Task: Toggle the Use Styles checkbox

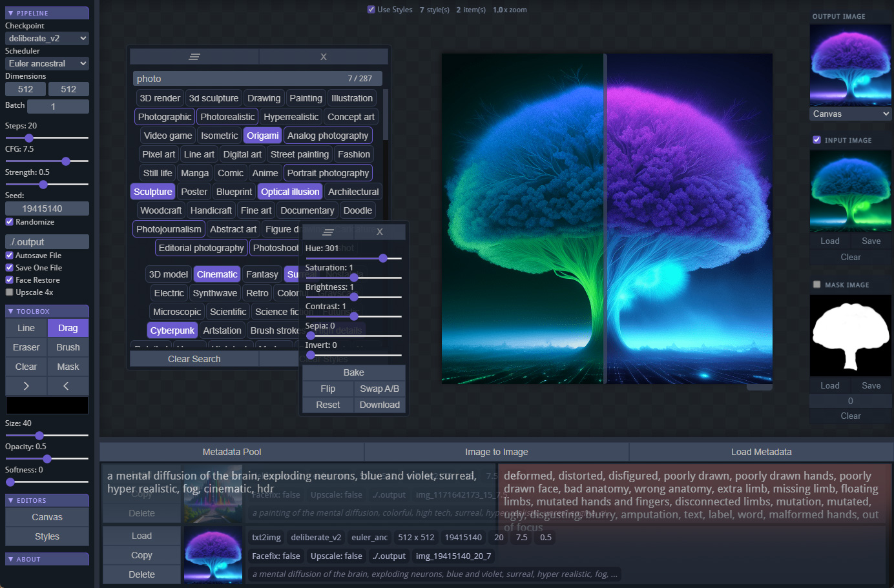Action: point(371,10)
